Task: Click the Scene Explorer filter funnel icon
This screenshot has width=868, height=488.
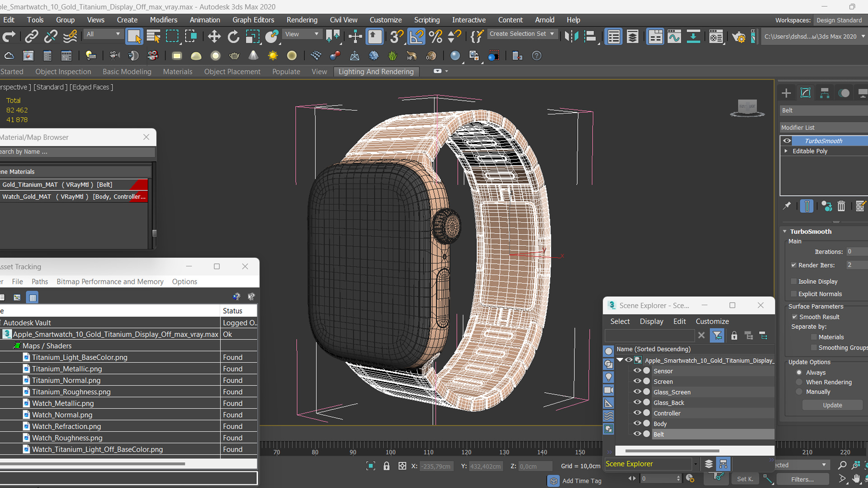Action: pos(717,336)
